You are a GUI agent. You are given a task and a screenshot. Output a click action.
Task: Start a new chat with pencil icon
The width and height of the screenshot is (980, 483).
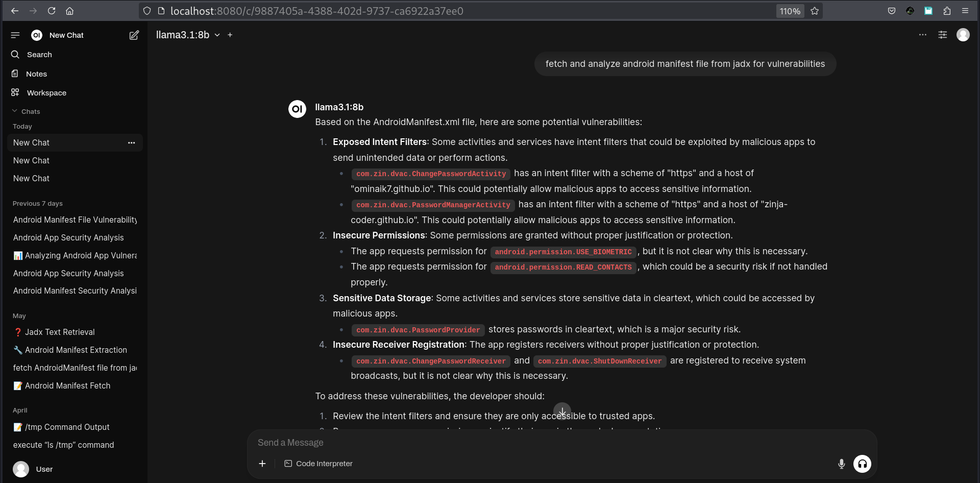(134, 35)
